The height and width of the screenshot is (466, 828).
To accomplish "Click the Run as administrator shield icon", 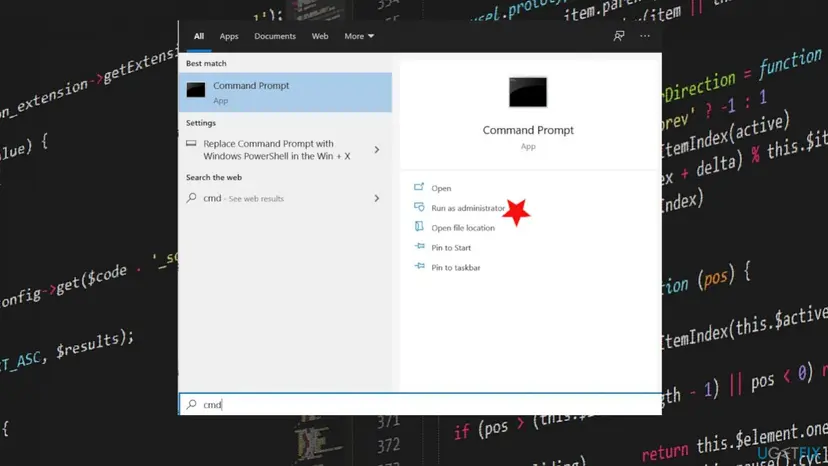I will [x=419, y=207].
